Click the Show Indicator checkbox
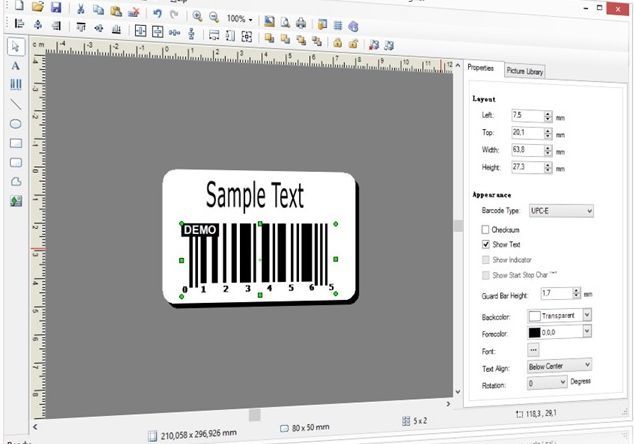635x444 pixels. point(486,260)
